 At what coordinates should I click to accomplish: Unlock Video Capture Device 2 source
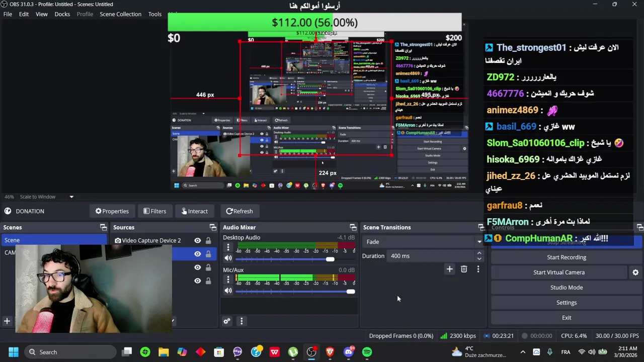point(208,240)
